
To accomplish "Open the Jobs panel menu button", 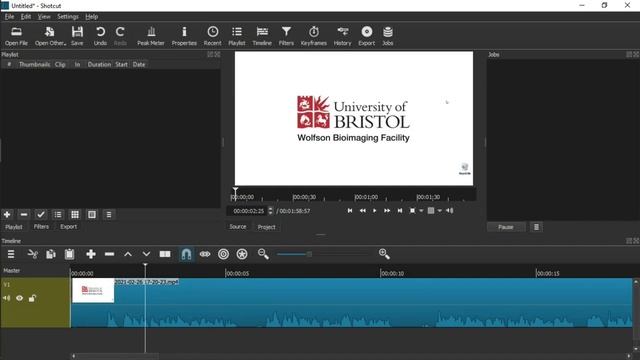I will [x=536, y=227].
